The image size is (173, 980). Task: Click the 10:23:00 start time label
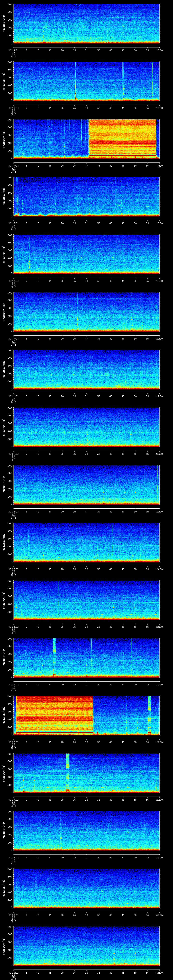click(x=13, y=569)
